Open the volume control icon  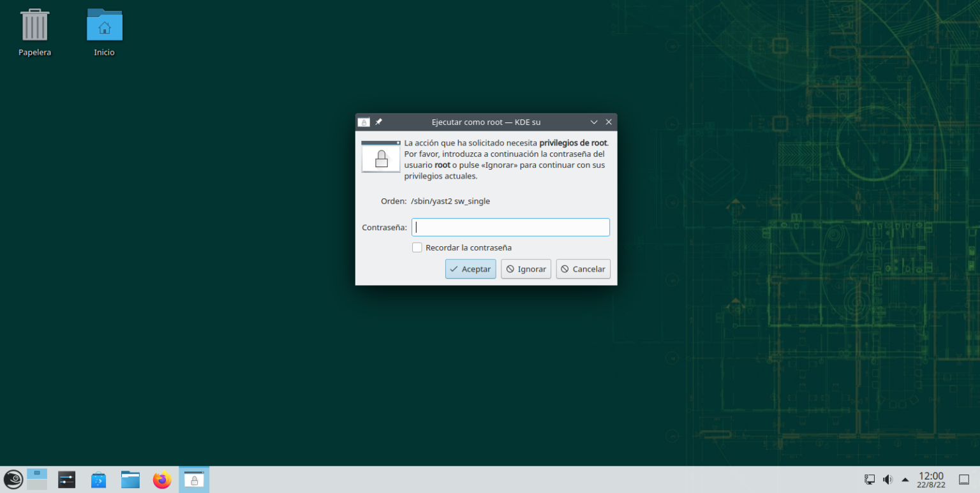click(887, 479)
